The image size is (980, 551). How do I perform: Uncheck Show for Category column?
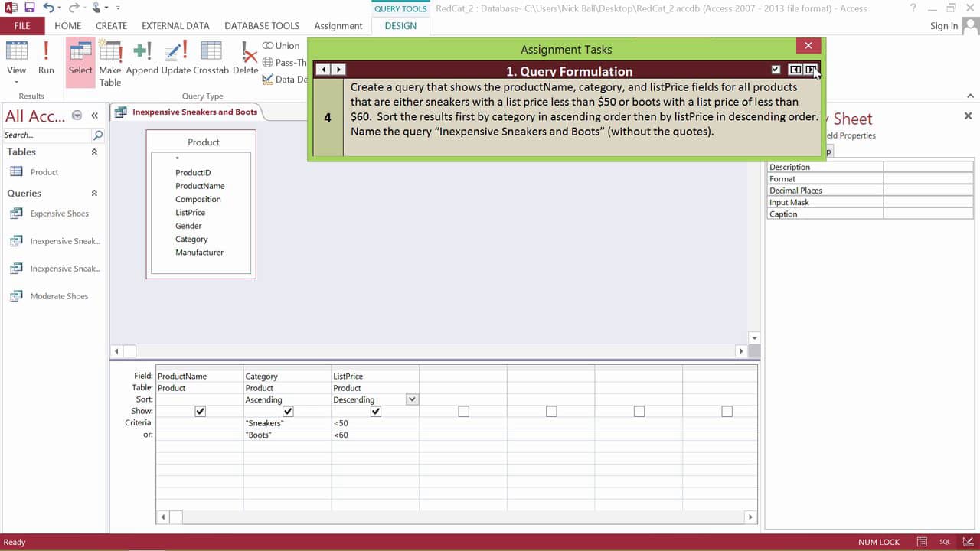288,412
